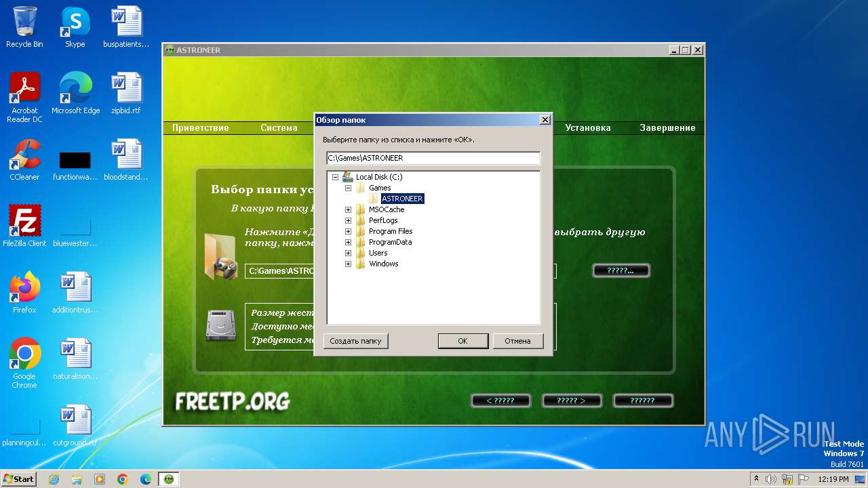Launch Chrome from the taskbar
This screenshot has height=488, width=868.
point(123,479)
